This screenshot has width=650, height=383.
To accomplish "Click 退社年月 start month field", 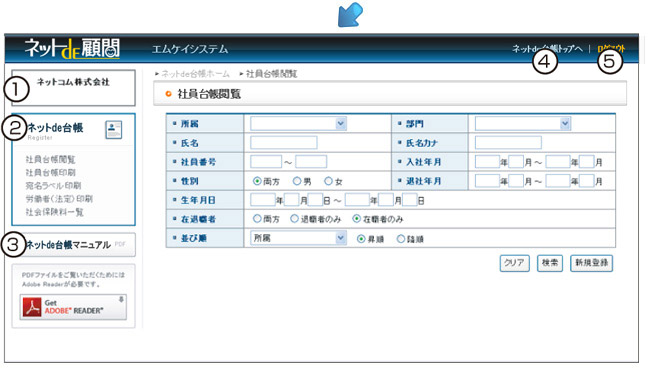I will (x=516, y=181).
